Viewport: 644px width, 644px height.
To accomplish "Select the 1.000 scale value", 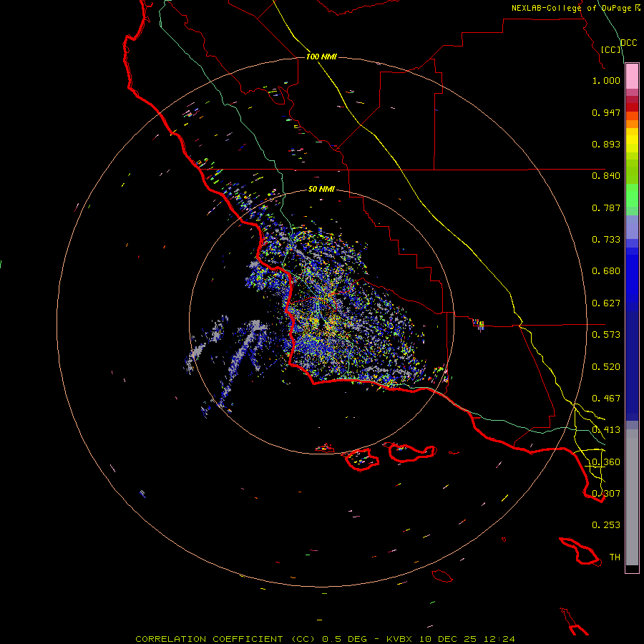I will (606, 80).
